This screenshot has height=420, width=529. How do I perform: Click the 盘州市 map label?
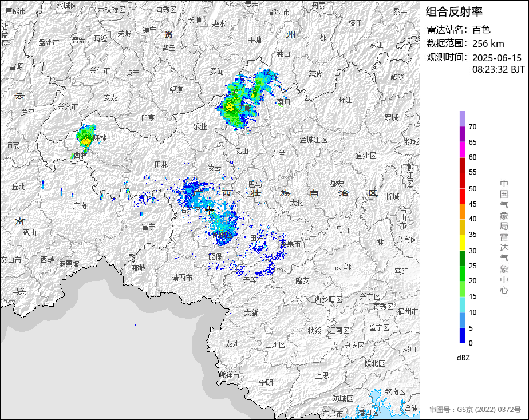click(49, 42)
